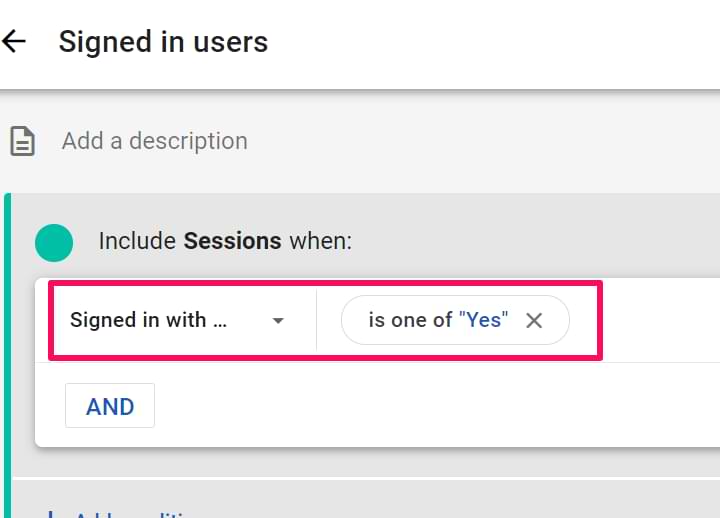Open the "is one of" filter chip
This screenshot has width=720, height=518.
coord(410,321)
